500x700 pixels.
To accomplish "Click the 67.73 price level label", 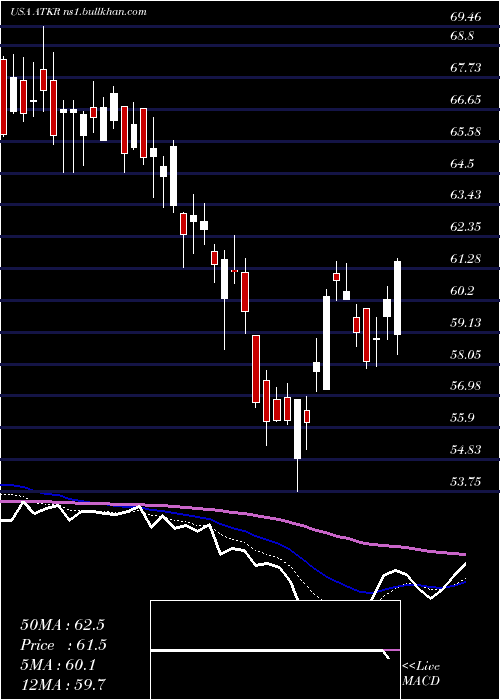I will [x=466, y=67].
